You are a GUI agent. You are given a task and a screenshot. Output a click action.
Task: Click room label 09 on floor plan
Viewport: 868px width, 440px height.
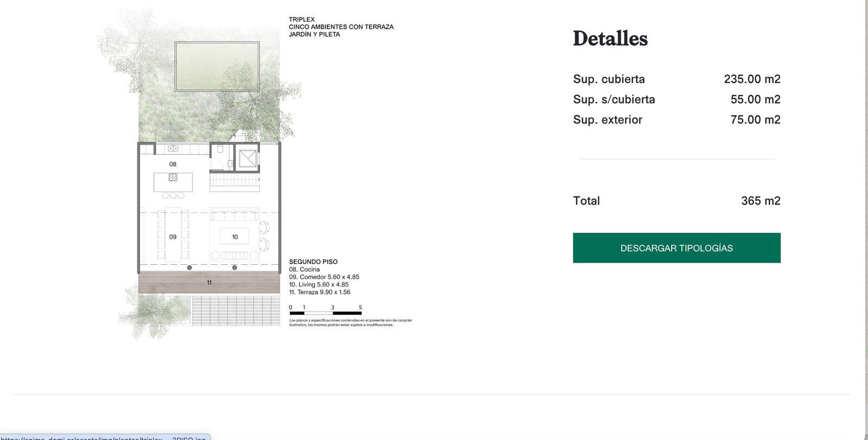click(x=173, y=237)
